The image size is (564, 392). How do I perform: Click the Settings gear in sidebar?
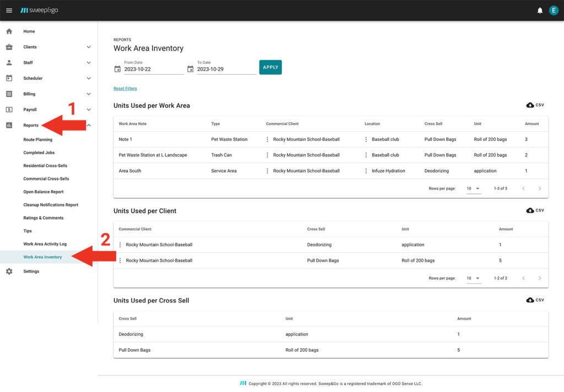pyautogui.click(x=9, y=271)
